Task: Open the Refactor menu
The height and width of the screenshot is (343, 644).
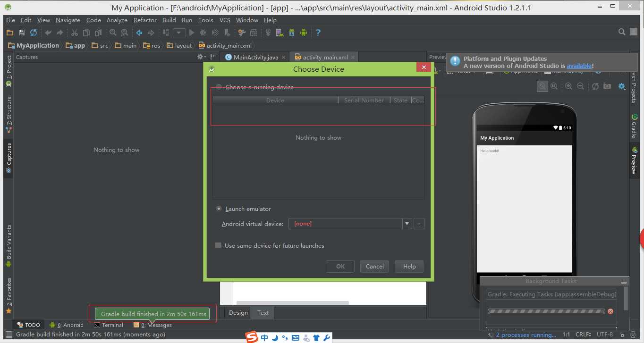Action: 145,20
